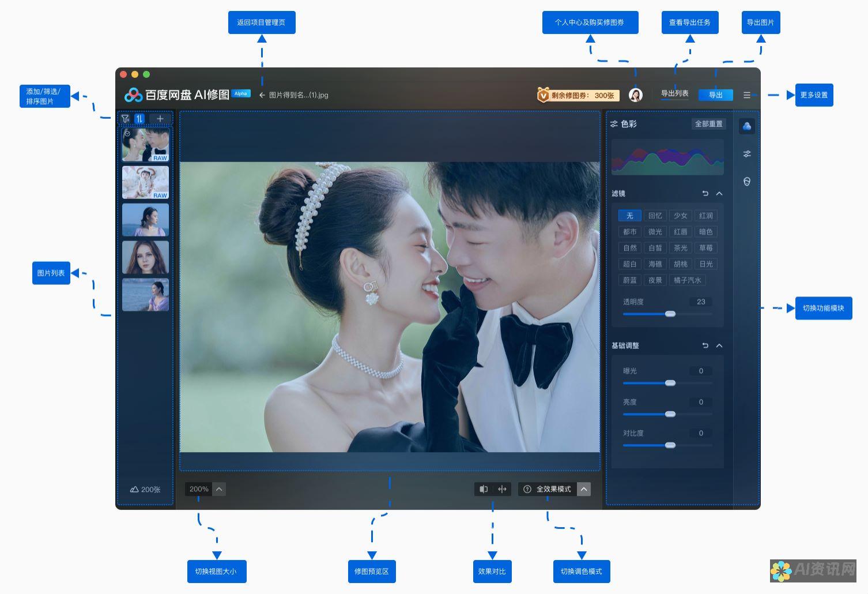Viewport: 868px width, 594px height.
Task: Adjust the 透明度 opacity slider handle
Action: pyautogui.click(x=670, y=314)
